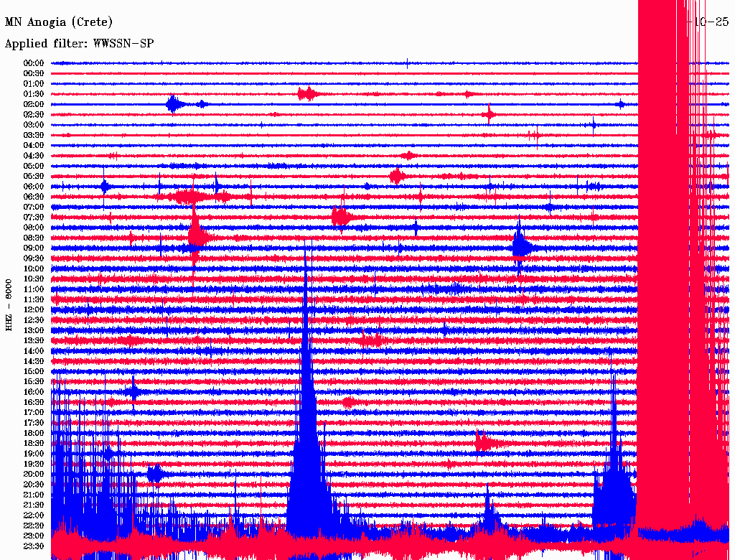Select the 00:30 time label
Image resolution: width=735 pixels, height=560 pixels.
pos(34,74)
